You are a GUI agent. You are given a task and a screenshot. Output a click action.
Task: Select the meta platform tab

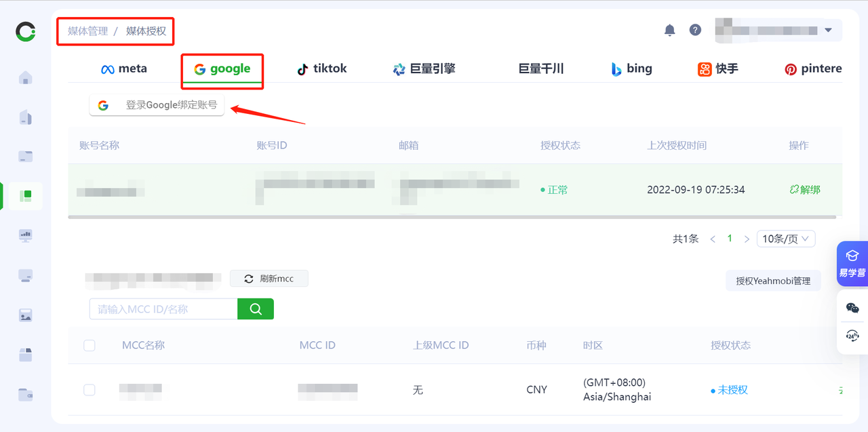[123, 68]
